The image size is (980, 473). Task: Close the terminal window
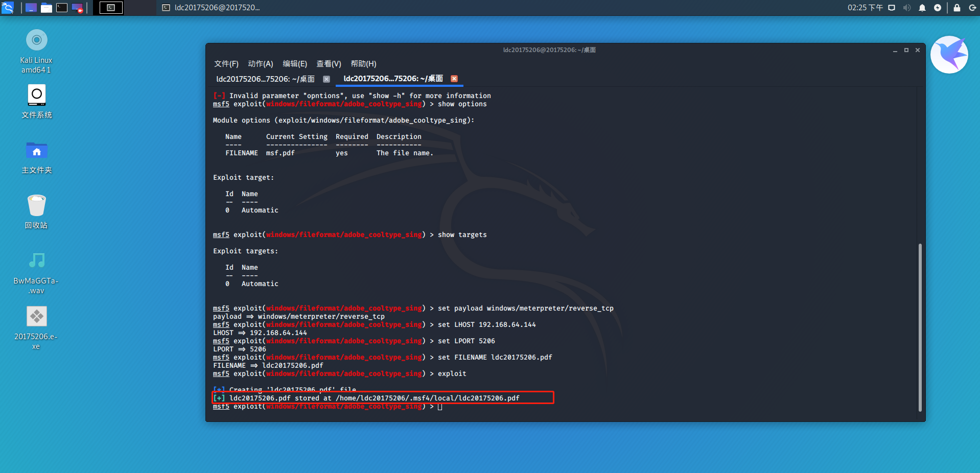[x=918, y=50]
